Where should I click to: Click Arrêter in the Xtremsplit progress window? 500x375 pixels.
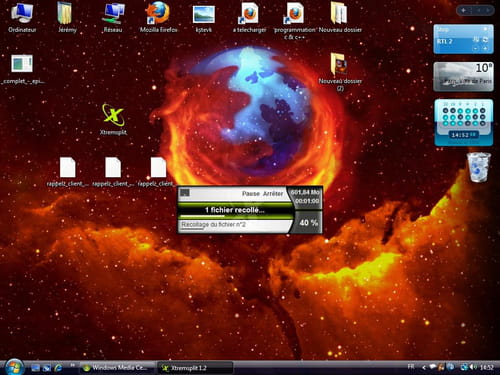pyautogui.click(x=273, y=194)
